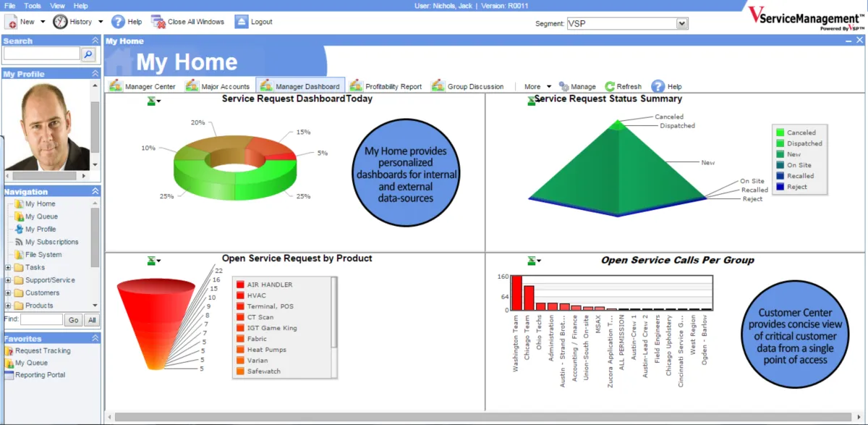Click the search magnifier in the Search panel

[89, 54]
